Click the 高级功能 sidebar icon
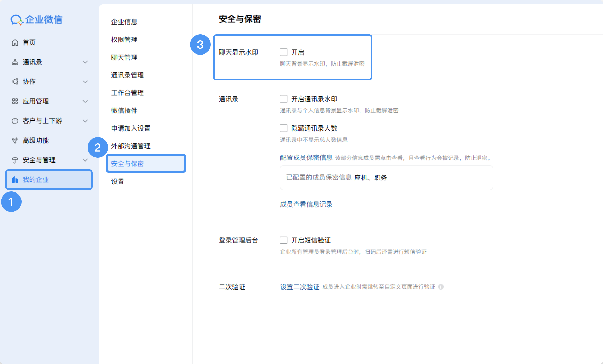 (x=15, y=141)
